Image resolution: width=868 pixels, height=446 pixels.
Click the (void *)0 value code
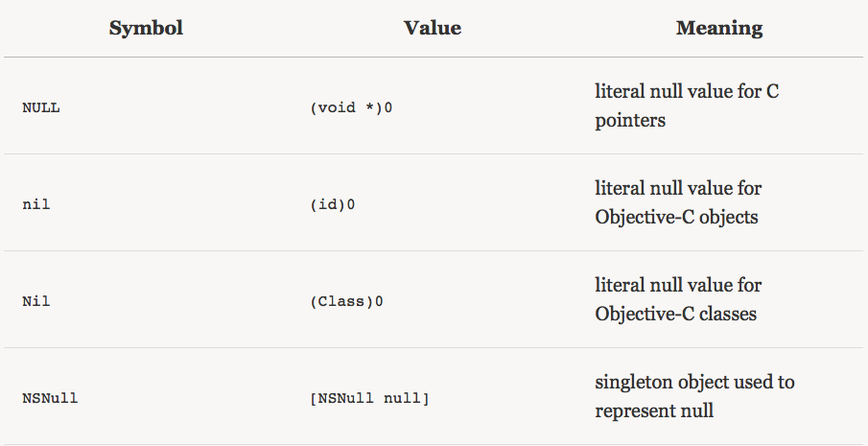351,107
